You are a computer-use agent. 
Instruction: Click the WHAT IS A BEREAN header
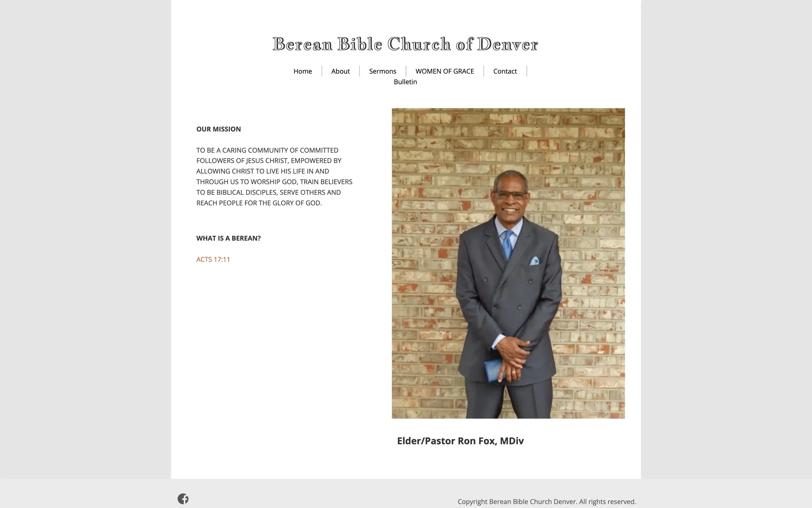(x=229, y=238)
